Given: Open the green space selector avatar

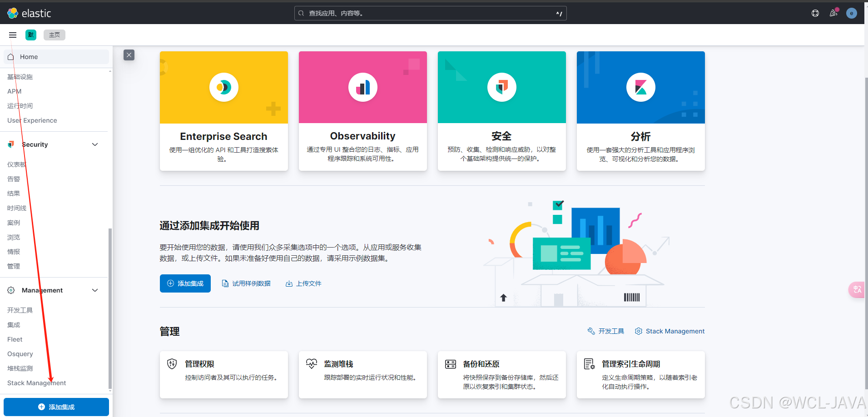Looking at the screenshot, I should coord(31,35).
